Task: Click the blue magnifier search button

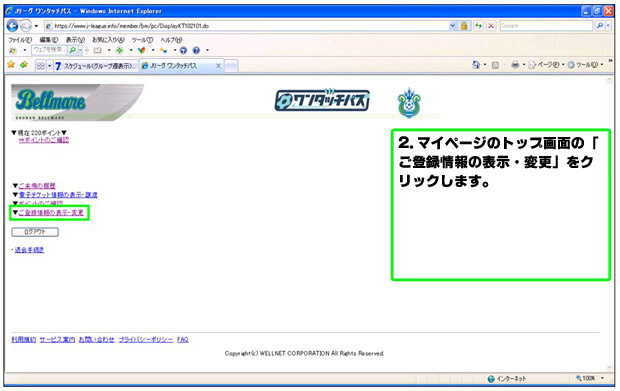Action: coord(599,26)
